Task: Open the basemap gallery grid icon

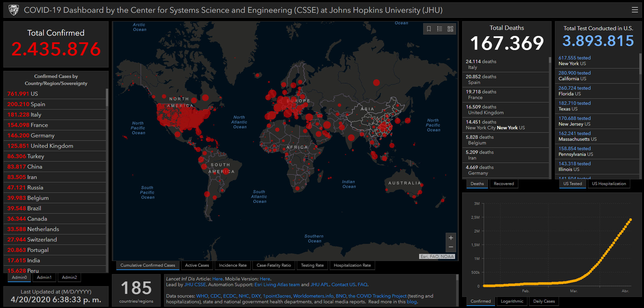Action: [x=450, y=29]
